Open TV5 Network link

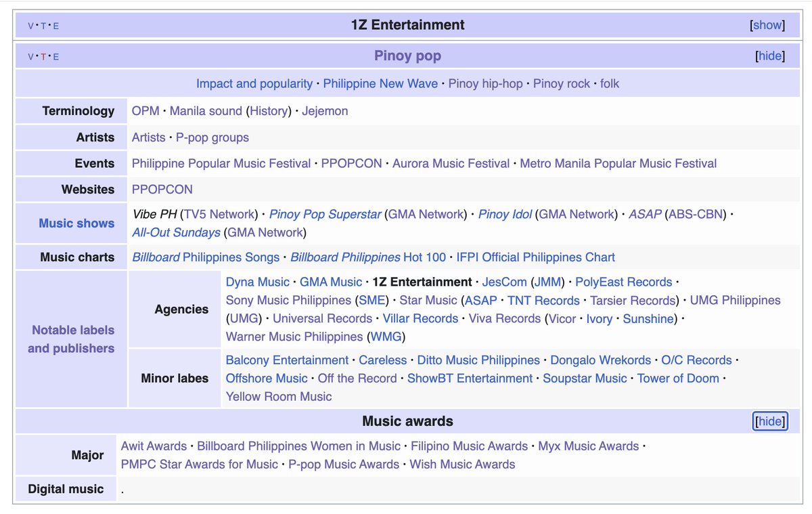pos(221,215)
